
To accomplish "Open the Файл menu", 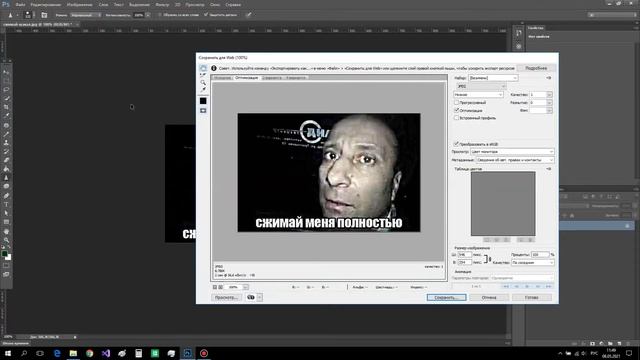I will point(20,4).
